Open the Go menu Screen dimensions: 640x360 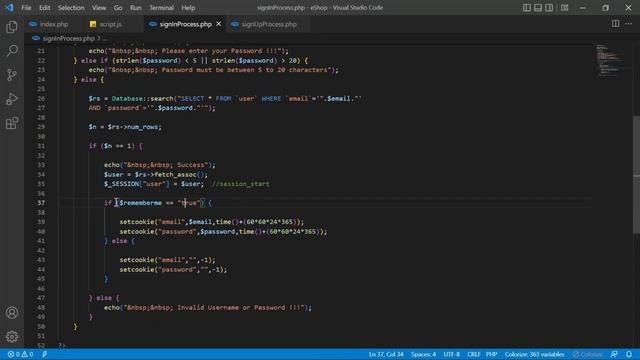118,8
